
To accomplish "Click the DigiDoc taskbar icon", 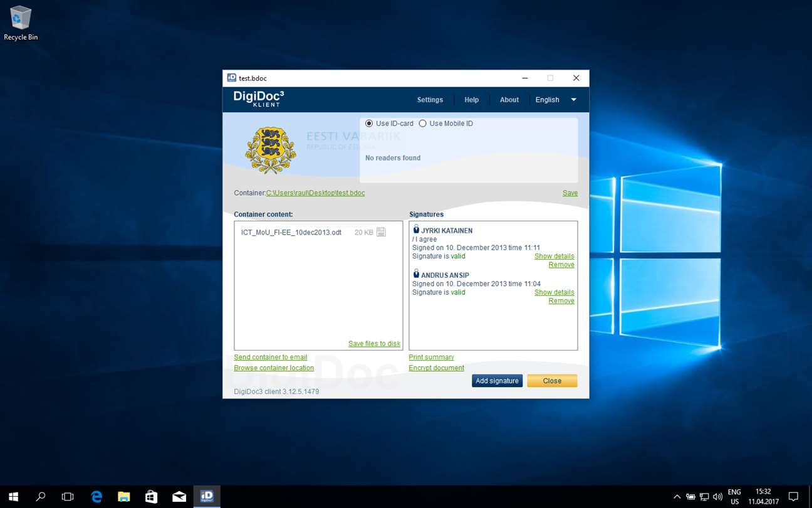I will click(207, 497).
